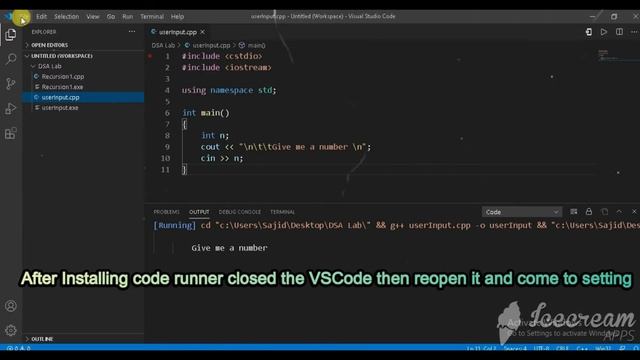Screen dimensions: 640x360
Task: Click the open changes icon in editor toolbar
Action: pyautogui.click(x=589, y=32)
